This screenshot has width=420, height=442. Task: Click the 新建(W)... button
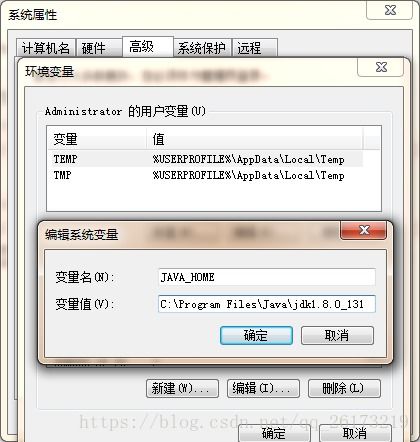pyautogui.click(x=182, y=389)
